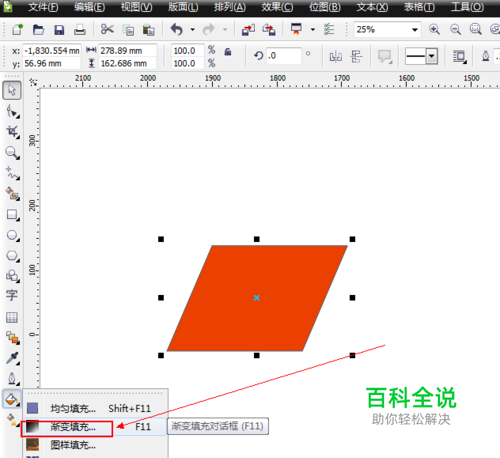This screenshot has height=458, width=500.
Task: Click the wrap text icon
Action: [460, 56]
